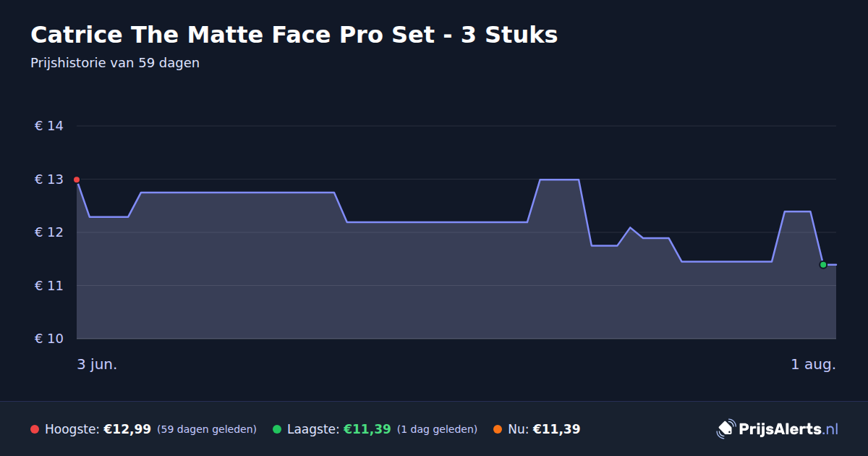Viewport: 868px width, 456px height.
Task: Click the 1 aug. end date label
Action: click(x=813, y=365)
